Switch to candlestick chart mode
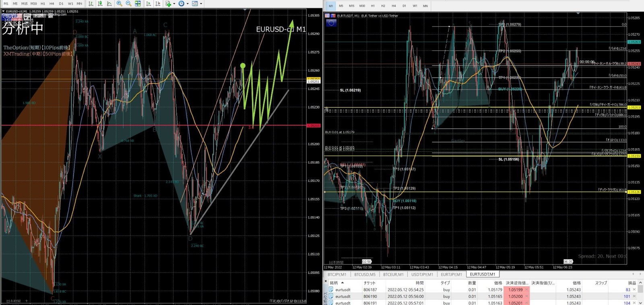Screen dimensions: 644x305 coord(100,4)
